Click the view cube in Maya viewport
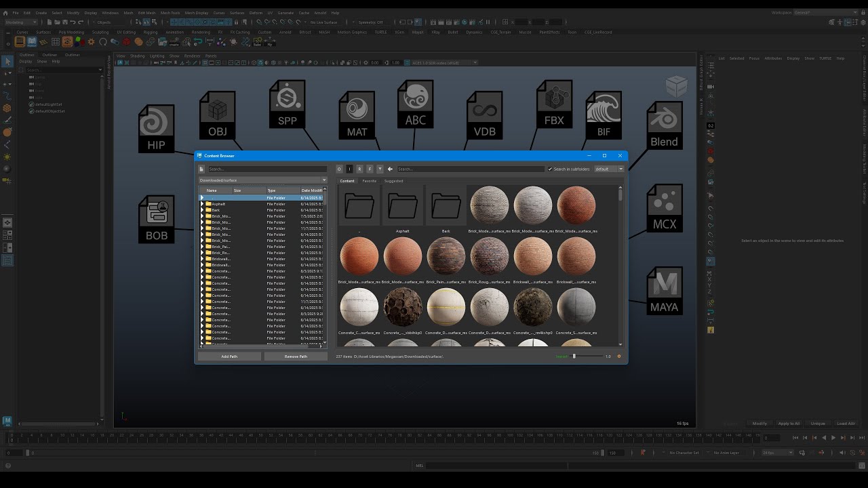 point(676,86)
